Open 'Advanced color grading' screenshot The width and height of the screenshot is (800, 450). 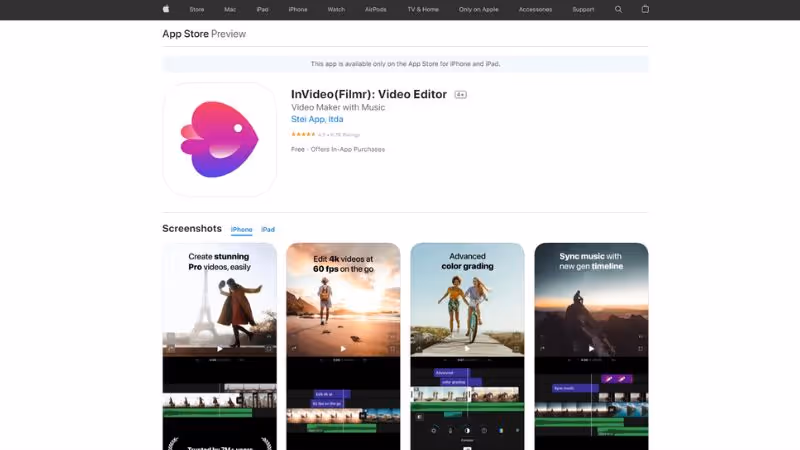coord(467,346)
